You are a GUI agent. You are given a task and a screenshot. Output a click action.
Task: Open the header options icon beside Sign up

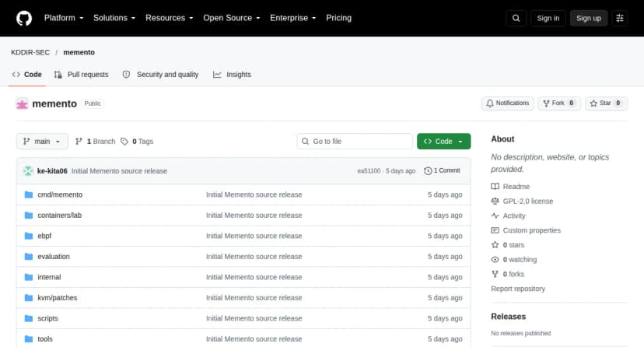coord(620,18)
